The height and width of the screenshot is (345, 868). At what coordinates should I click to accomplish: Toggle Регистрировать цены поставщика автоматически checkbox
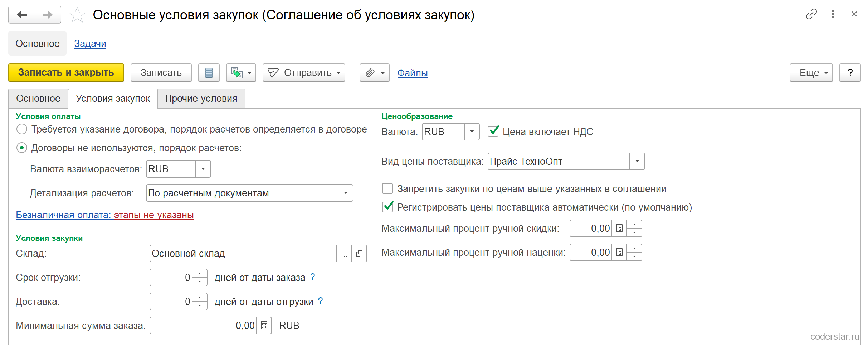point(387,207)
